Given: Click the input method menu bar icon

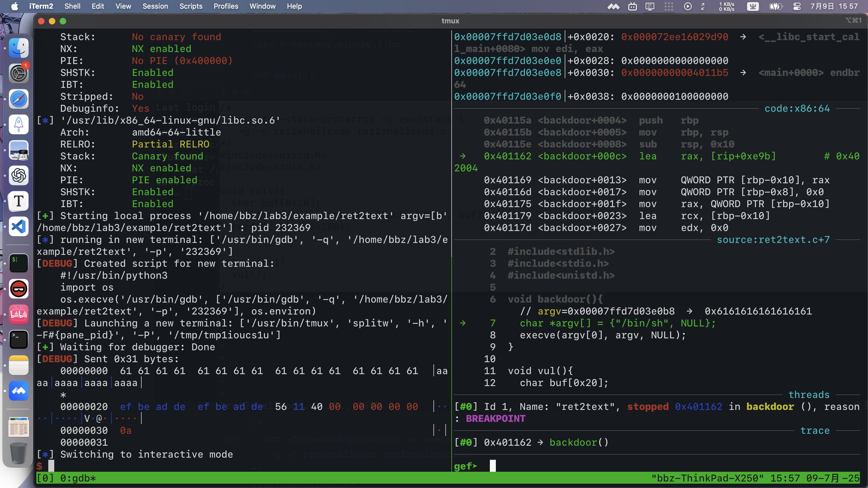Looking at the screenshot, I should (x=753, y=7).
